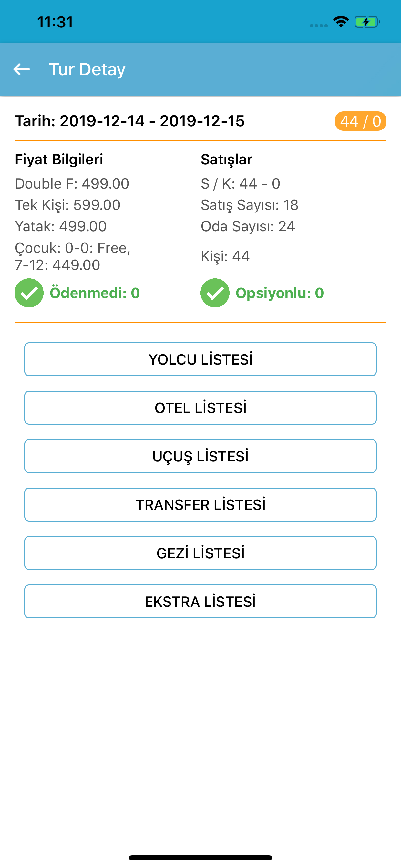
Task: Tap the battery charging icon
Action: tap(367, 22)
